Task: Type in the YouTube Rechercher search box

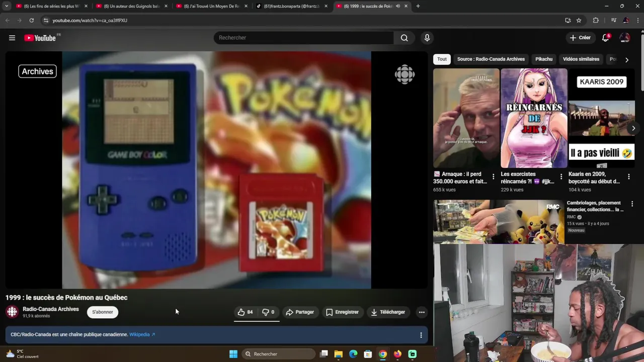Action: pos(304,38)
